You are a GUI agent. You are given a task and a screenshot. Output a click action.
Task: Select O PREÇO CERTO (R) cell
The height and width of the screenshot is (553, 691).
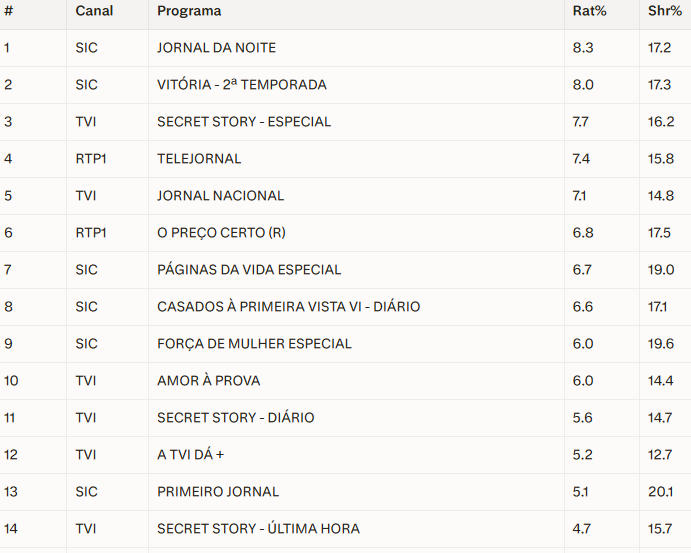221,233
